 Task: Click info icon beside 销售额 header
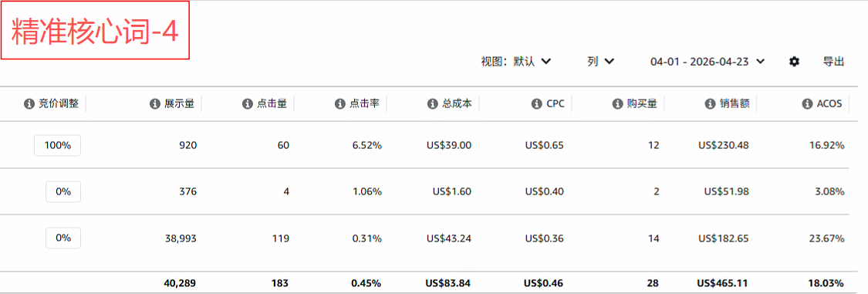pos(710,103)
